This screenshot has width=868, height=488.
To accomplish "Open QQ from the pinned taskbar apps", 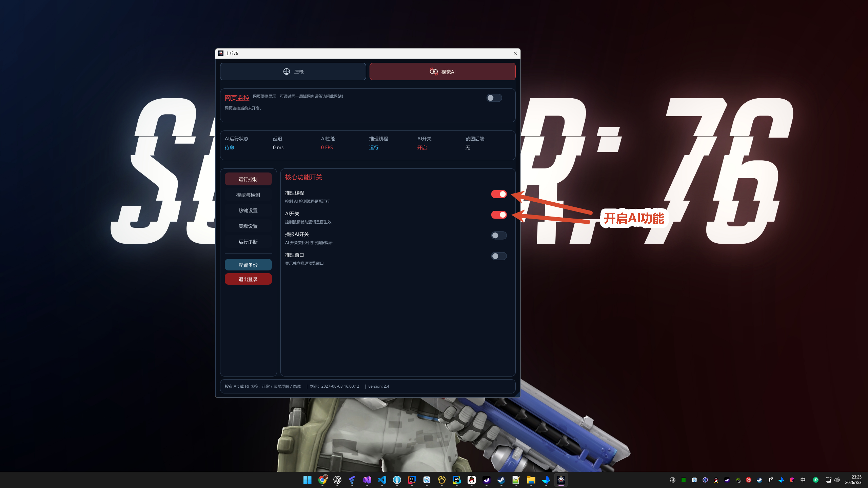I will 472,480.
